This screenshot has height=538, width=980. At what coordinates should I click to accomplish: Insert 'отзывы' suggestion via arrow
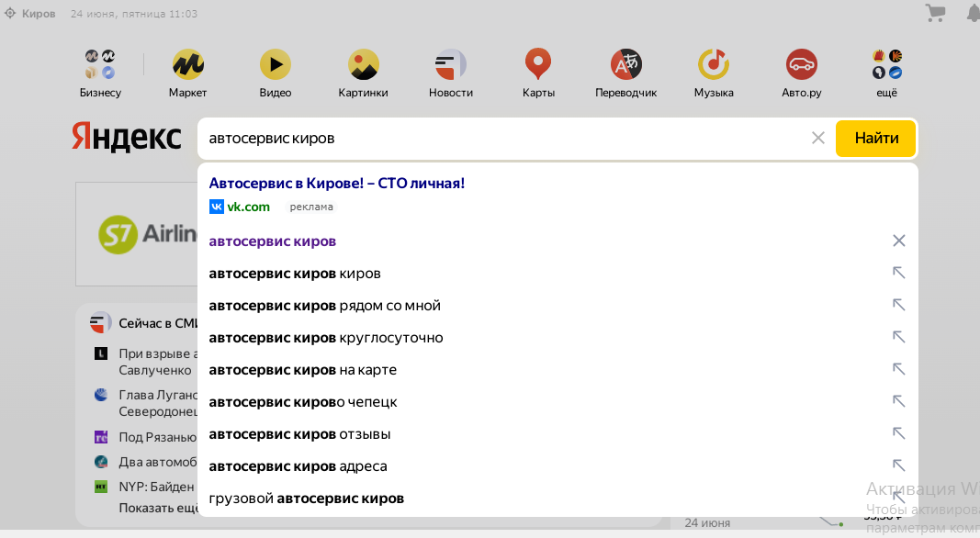pyautogui.click(x=899, y=433)
